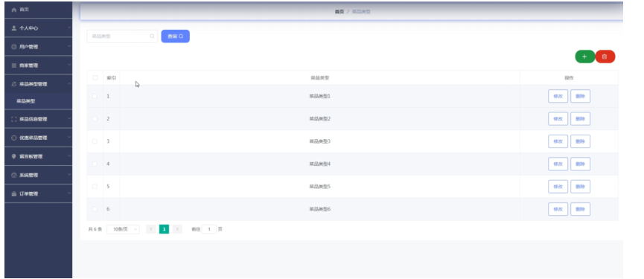Click the 共 6 条 total count text
The width and height of the screenshot is (644, 279).
coord(95,229)
